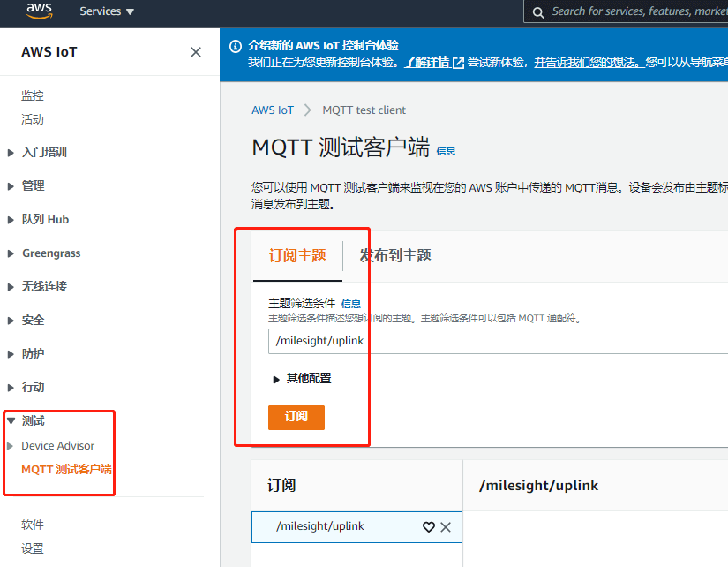
Task: Click the /milesight/uplink message pane heading
Action: [538, 485]
